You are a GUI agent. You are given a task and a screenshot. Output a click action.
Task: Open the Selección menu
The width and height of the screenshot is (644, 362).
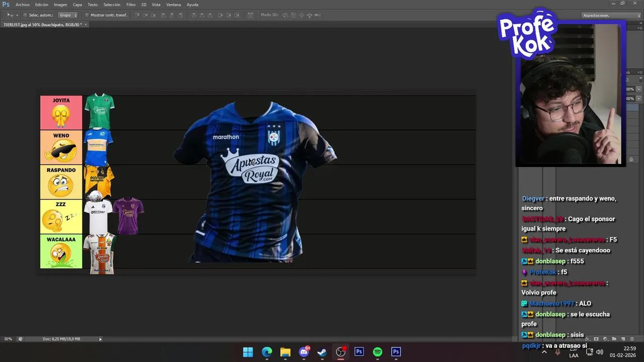pos(112,5)
